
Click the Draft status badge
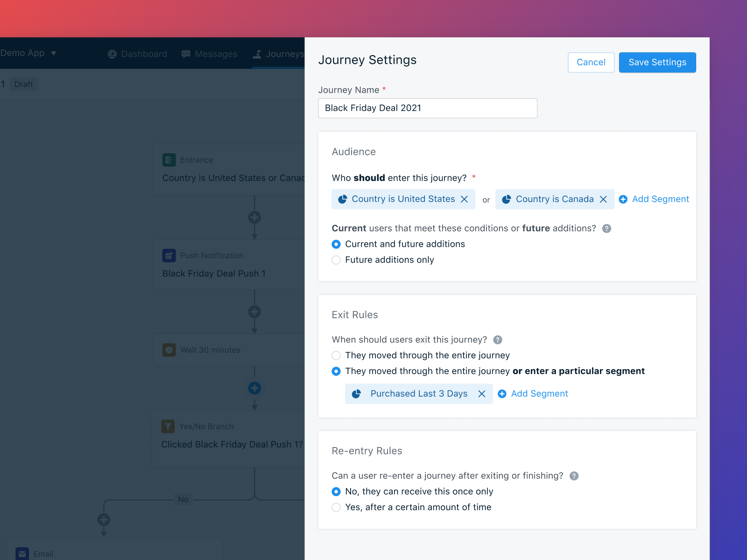point(24,84)
